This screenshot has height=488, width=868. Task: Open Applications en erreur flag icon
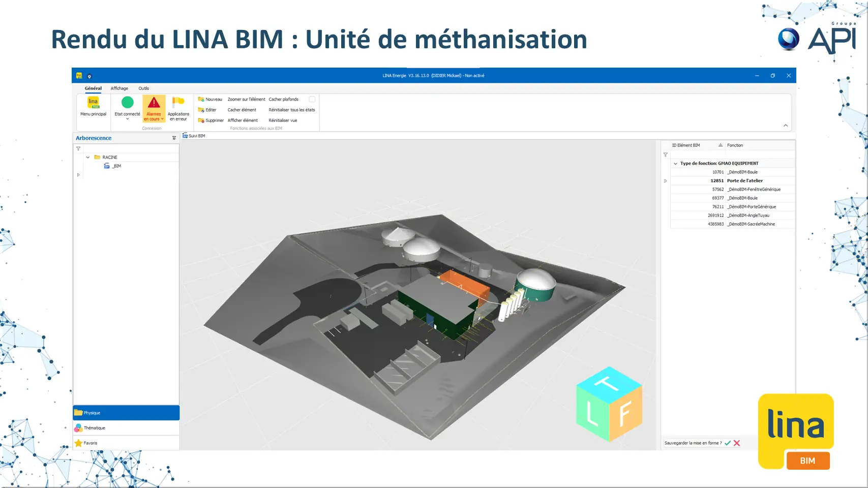pos(178,102)
